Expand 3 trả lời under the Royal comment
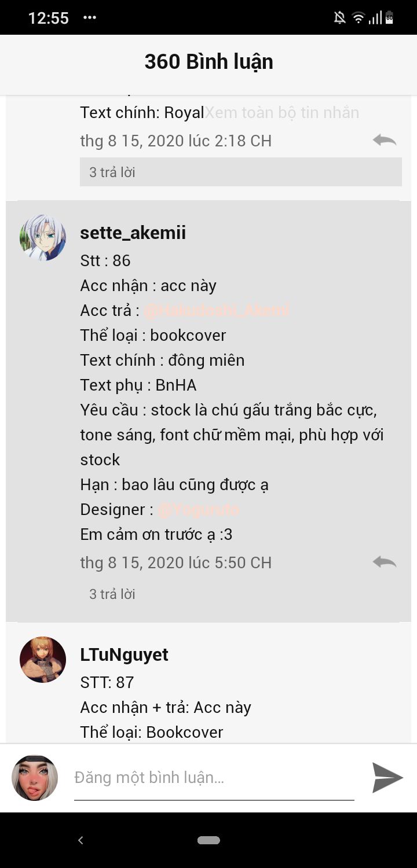Viewport: 417px width, 868px height. click(241, 172)
